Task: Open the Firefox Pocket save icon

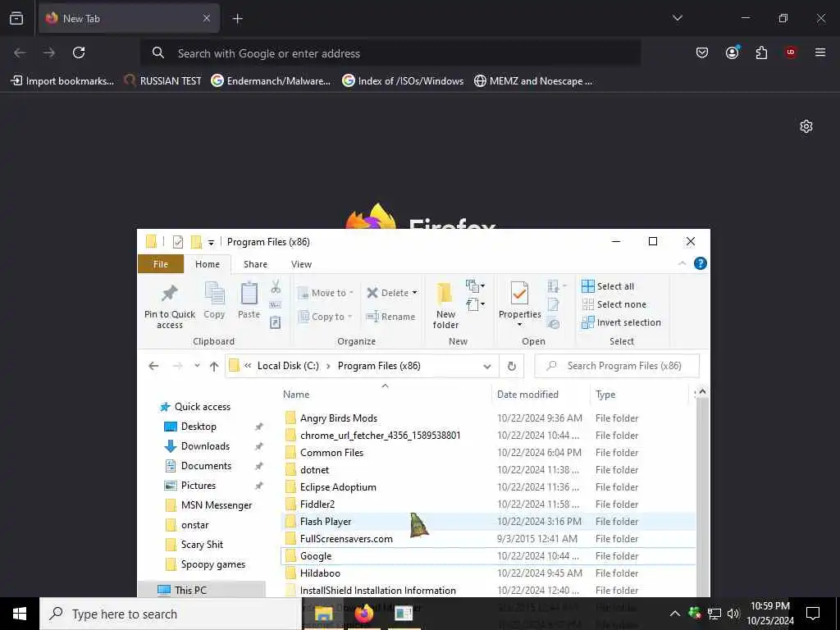Action: (702, 52)
